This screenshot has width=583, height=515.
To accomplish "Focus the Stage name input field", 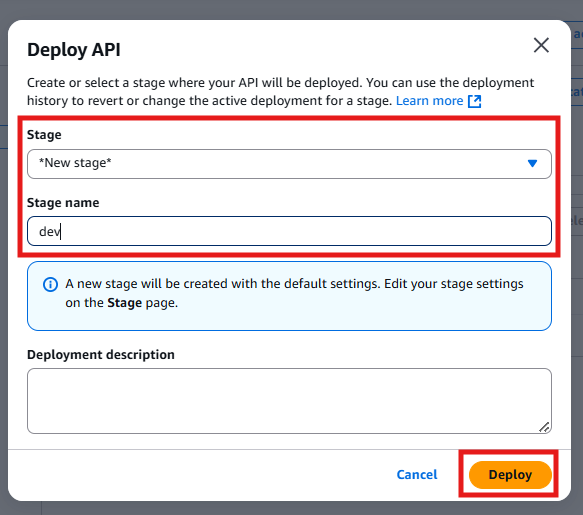I will 289,231.
